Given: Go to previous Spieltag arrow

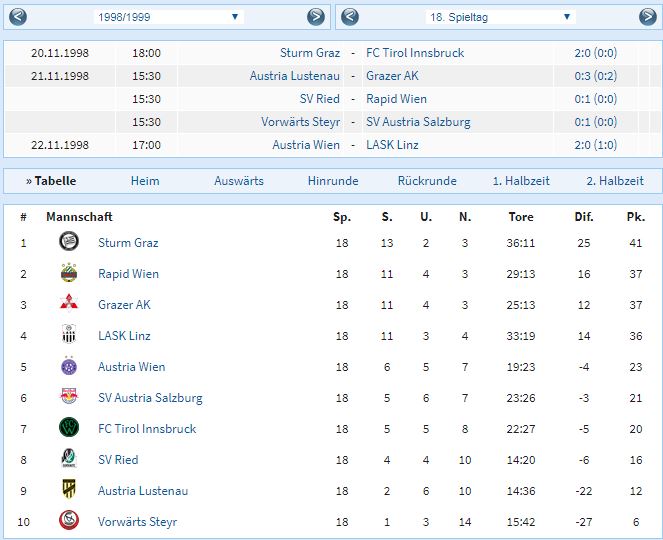Looking at the screenshot, I should (350, 17).
